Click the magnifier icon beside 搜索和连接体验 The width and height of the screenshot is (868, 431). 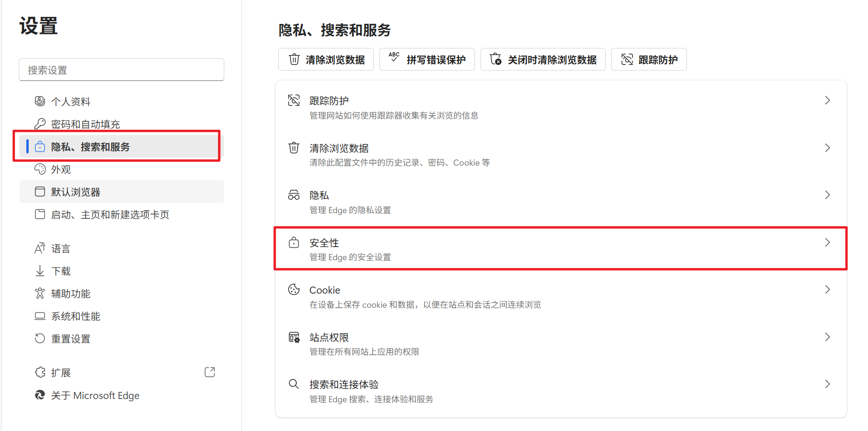(x=294, y=384)
